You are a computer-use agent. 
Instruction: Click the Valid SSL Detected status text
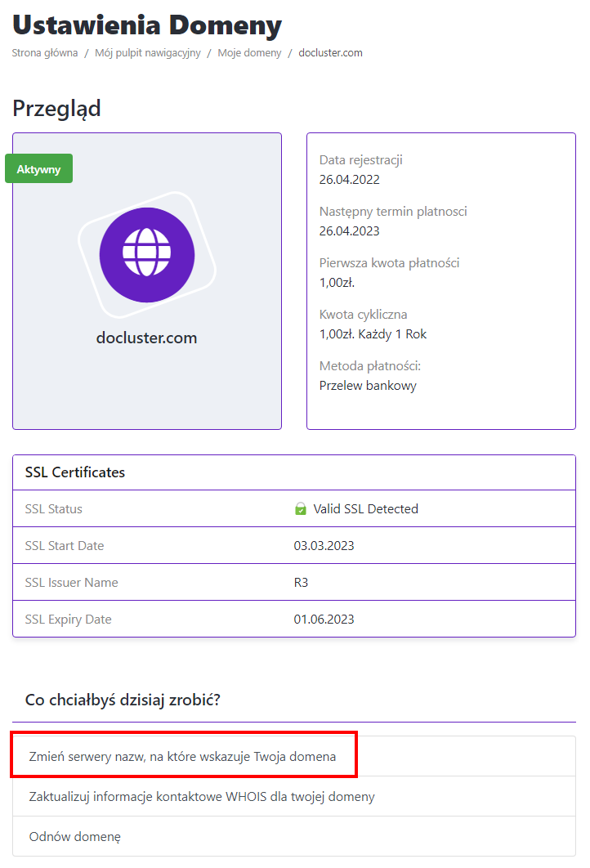click(365, 509)
